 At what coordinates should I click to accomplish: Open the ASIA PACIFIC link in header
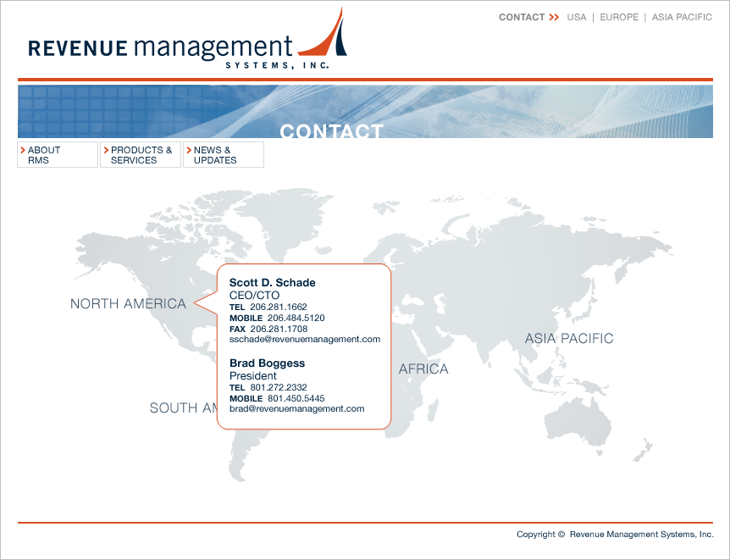pos(682,17)
